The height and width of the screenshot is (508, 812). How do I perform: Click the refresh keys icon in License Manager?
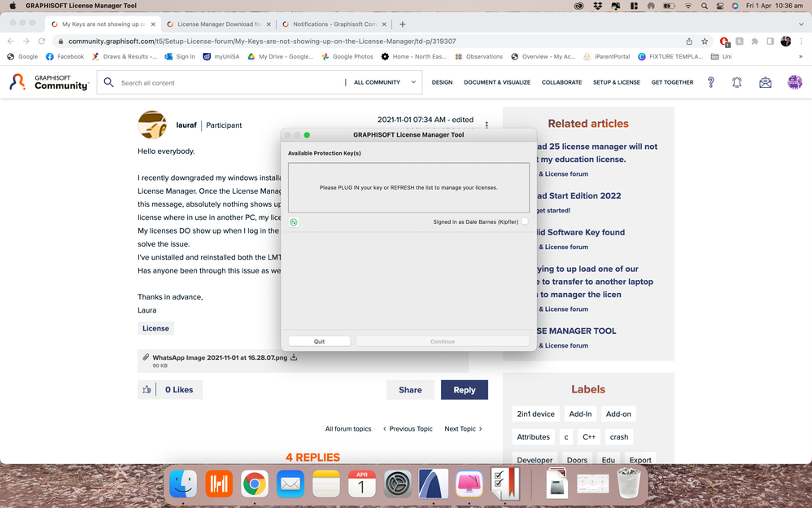294,222
